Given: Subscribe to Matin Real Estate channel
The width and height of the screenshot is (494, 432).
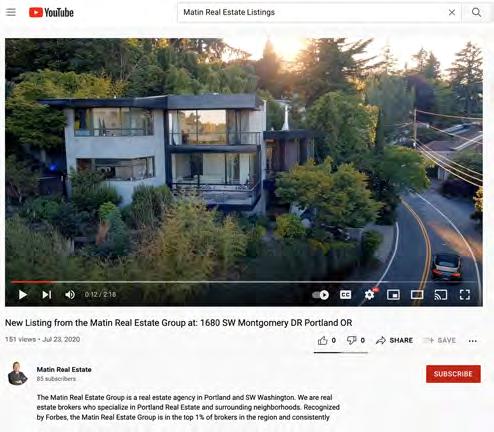Looking at the screenshot, I should click(x=453, y=374).
